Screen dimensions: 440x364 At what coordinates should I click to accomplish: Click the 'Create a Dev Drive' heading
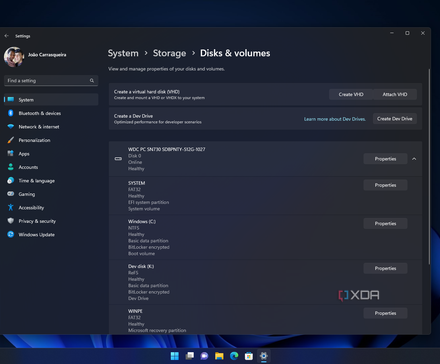coord(133,116)
